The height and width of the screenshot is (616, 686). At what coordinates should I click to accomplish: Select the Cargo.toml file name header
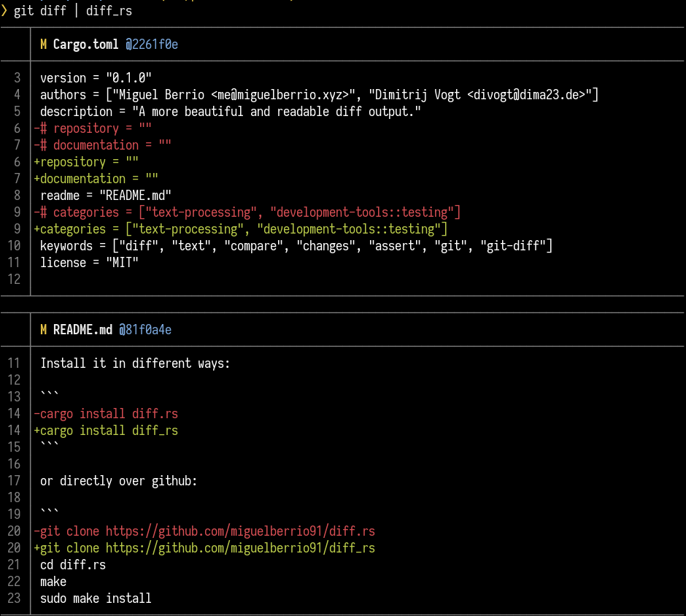pyautogui.click(x=86, y=45)
